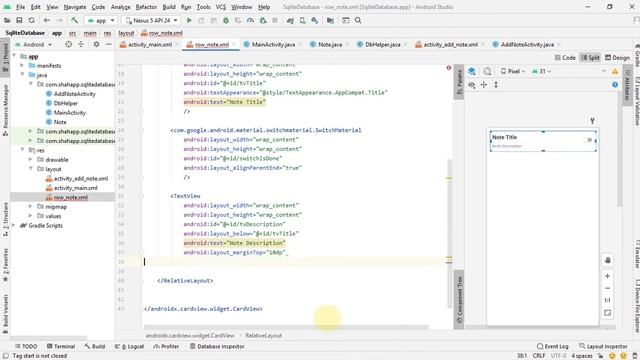
Task: Open the VCS menu
Action: pyautogui.click(x=221, y=7)
